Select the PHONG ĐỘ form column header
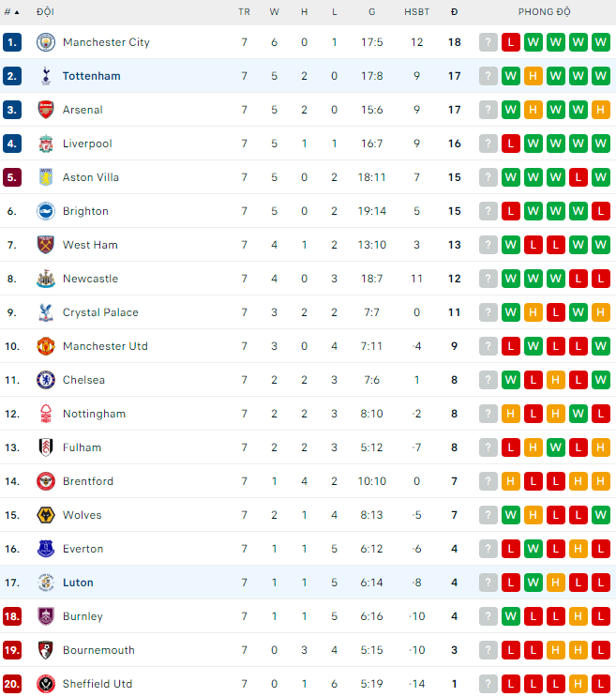 click(x=545, y=12)
